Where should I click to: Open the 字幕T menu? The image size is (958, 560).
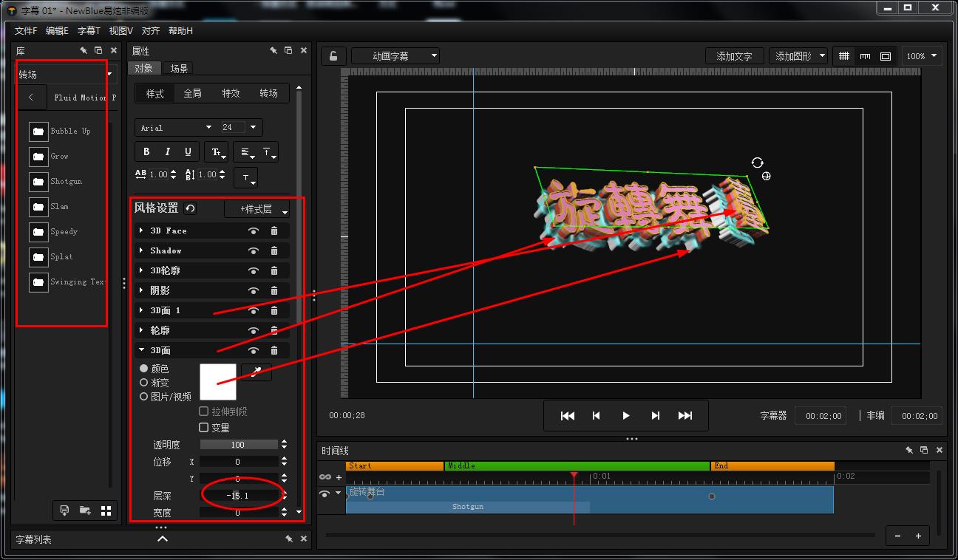(x=89, y=31)
